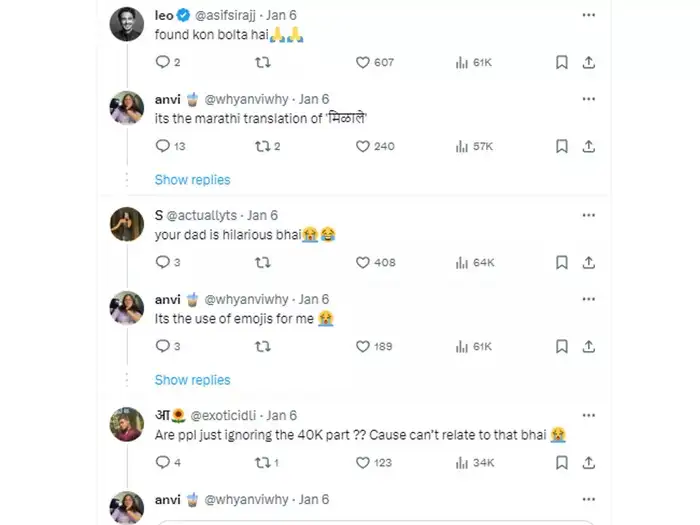Expand Show replies under emojis tweet
Image resolution: width=700 pixels, height=525 pixels.
click(192, 380)
